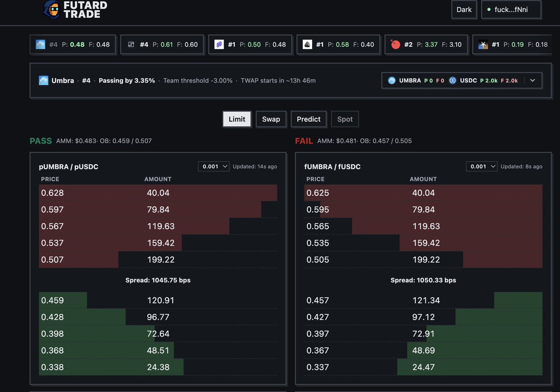Click the red fruit icon in P: 3.37 card
The height and width of the screenshot is (392, 560).
(396, 45)
